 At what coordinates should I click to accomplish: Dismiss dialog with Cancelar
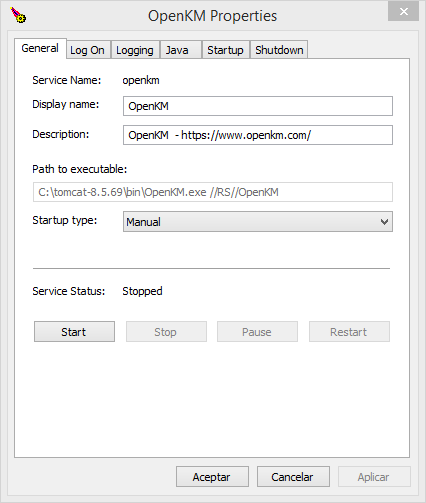click(x=293, y=477)
